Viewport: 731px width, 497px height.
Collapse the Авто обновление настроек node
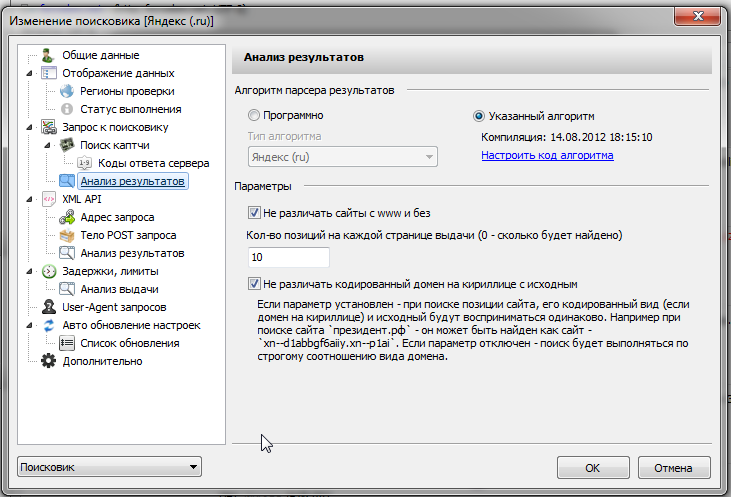30,325
